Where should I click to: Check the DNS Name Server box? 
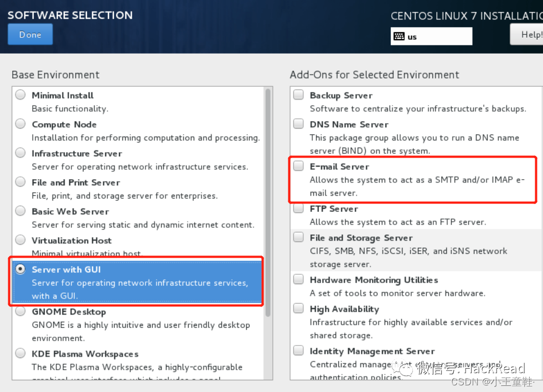tap(298, 124)
